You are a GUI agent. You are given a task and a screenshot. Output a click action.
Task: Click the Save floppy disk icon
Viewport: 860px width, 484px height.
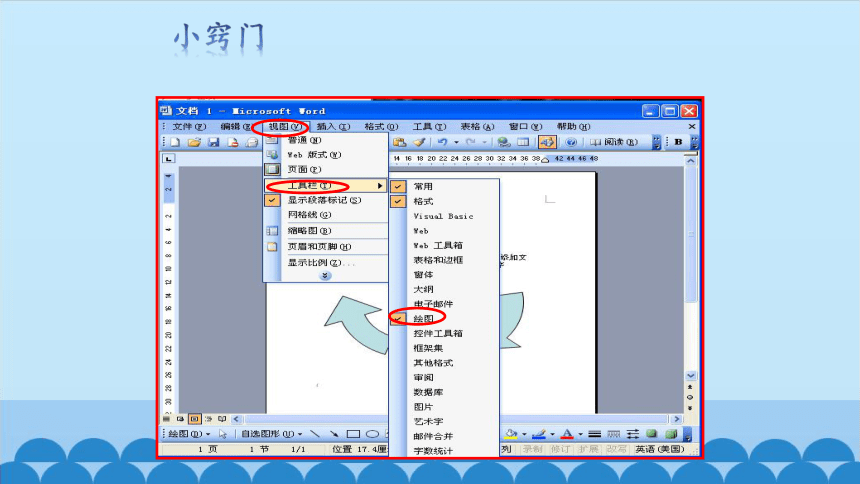tap(213, 142)
